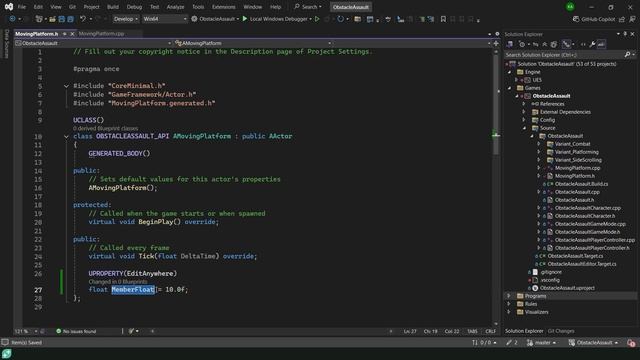Collapse the Source folder in Solution Explorer
This screenshot has height=360, width=640.
(524, 128)
